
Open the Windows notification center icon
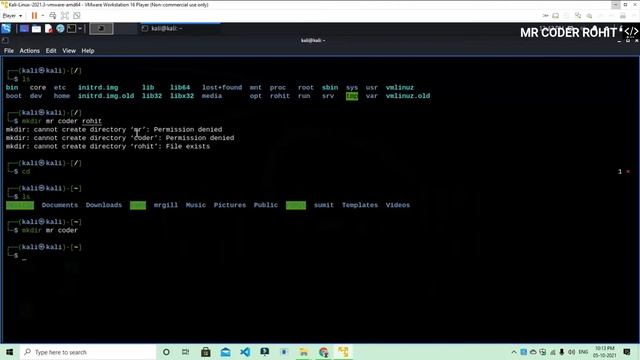click(x=627, y=352)
